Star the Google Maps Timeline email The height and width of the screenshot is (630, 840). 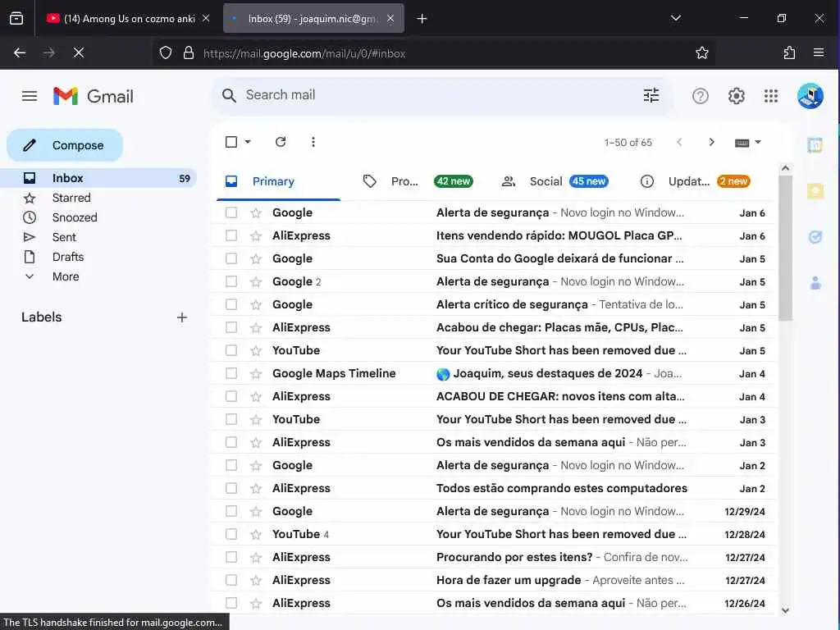(256, 373)
